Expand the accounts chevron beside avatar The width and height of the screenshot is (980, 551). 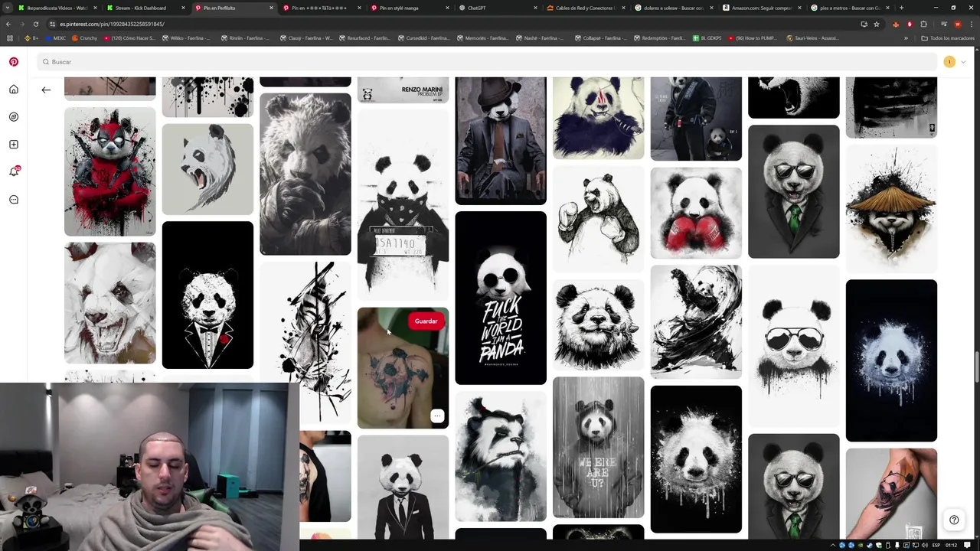tap(963, 62)
